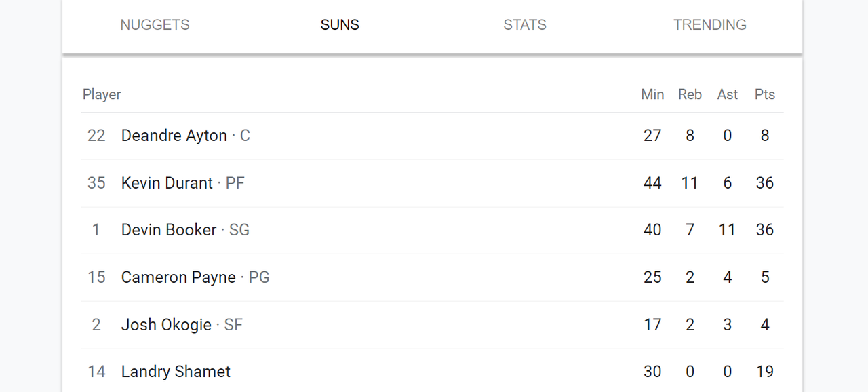This screenshot has width=868, height=392.
Task: Open the TRENDING tab
Action: click(x=710, y=25)
